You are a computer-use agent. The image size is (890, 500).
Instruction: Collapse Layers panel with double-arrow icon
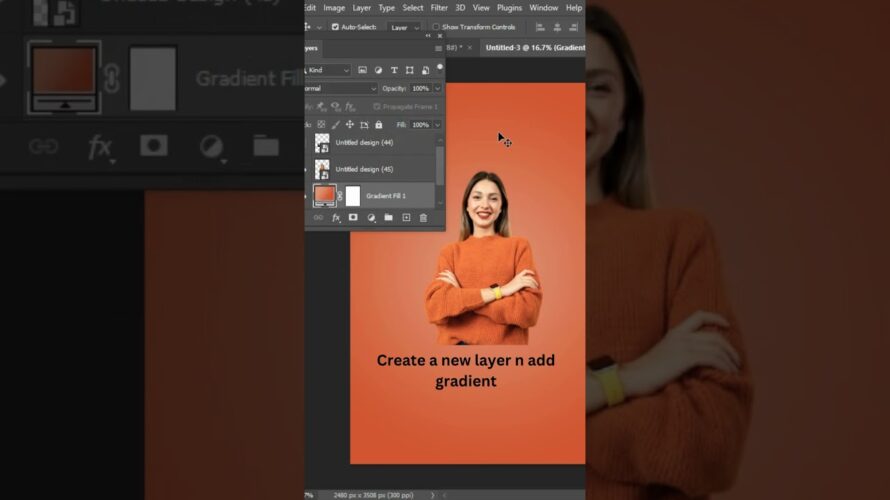(428, 36)
